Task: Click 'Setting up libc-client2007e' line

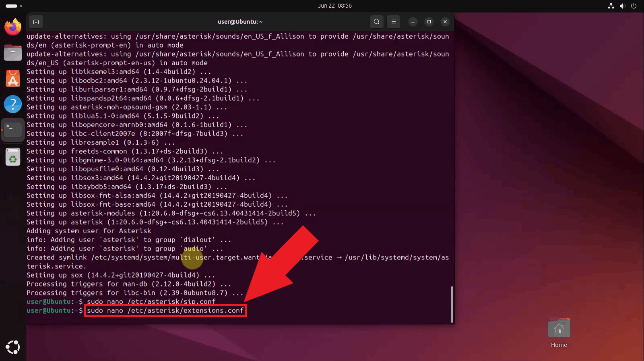Action: pyautogui.click(x=135, y=134)
